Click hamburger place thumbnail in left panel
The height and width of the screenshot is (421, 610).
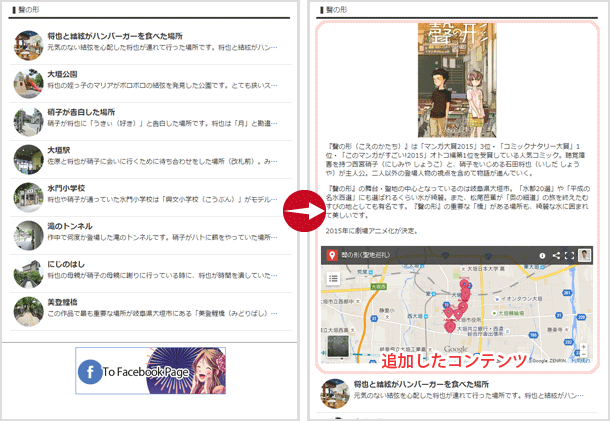28,46
